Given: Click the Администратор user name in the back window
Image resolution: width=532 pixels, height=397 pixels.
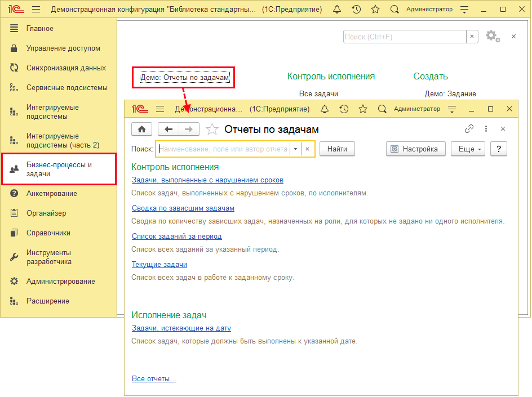Looking at the screenshot, I should click(x=429, y=9).
